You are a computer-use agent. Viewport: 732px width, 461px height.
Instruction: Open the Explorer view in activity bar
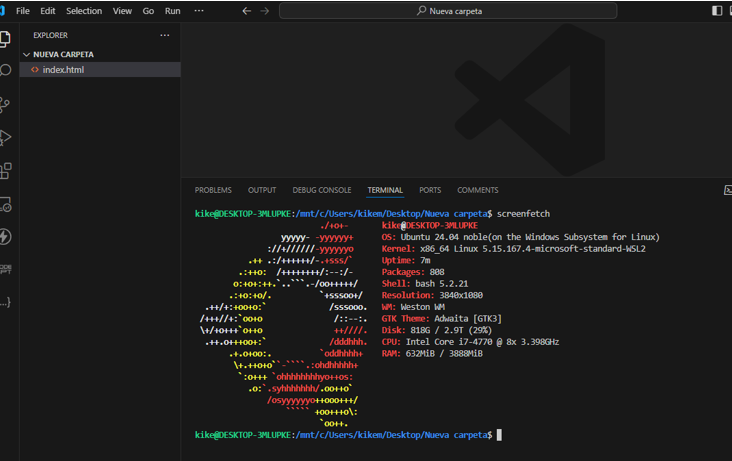[6, 39]
